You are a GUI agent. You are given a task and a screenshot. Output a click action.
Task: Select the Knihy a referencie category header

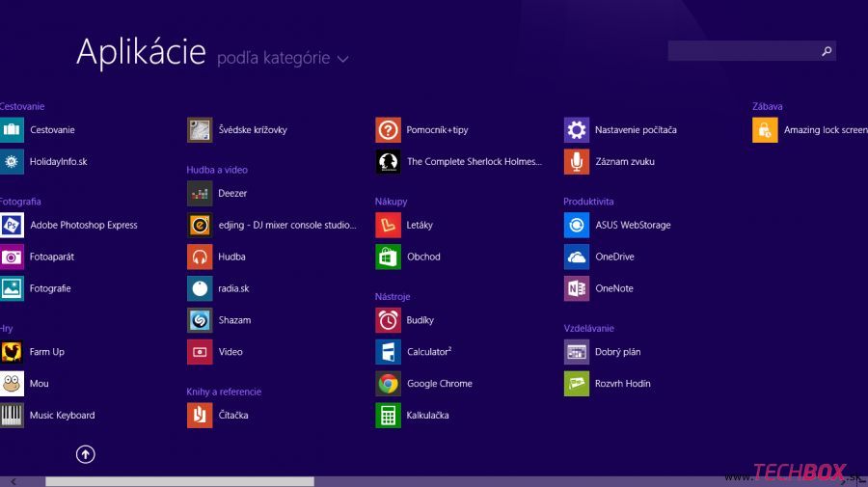coord(224,392)
